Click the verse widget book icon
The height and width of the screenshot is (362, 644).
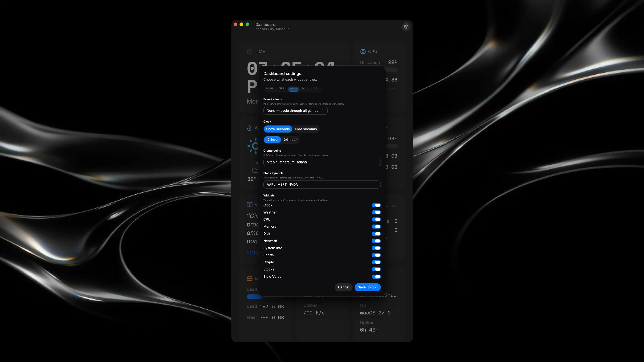pos(250,205)
